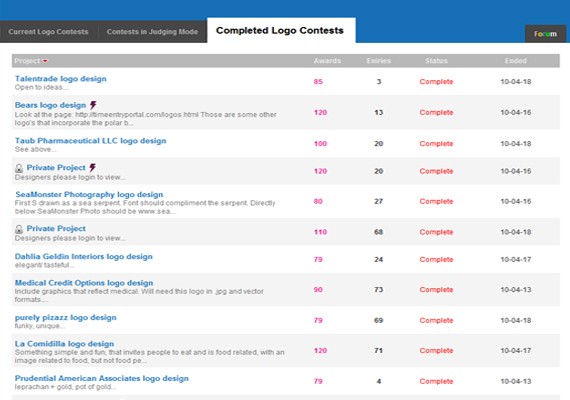The height and width of the screenshot is (400, 570).
Task: Click the red sort arrow beside Project
Action: pos(45,61)
